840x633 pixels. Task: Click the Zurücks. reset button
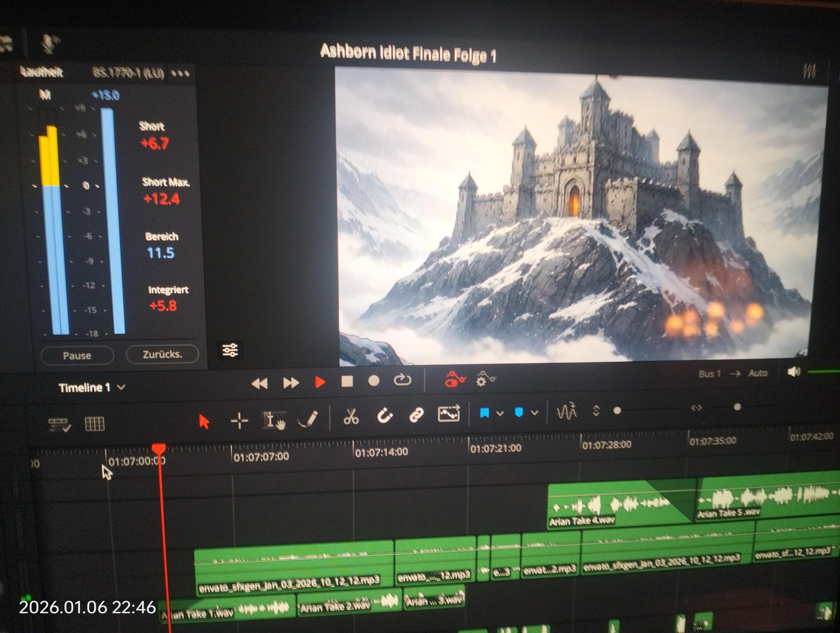tap(162, 354)
